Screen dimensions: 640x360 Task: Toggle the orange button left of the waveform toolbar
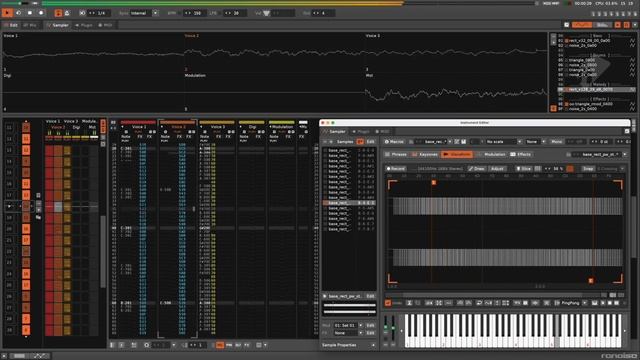[x=388, y=303]
